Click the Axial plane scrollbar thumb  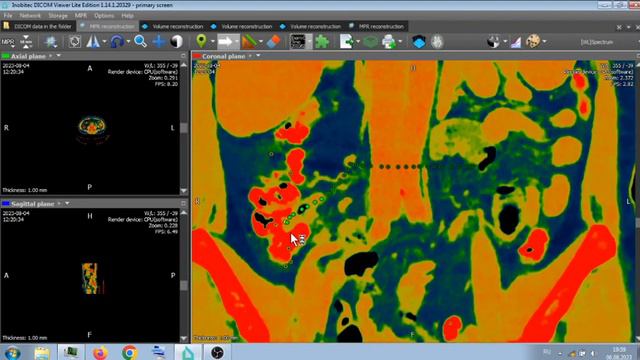click(184, 128)
